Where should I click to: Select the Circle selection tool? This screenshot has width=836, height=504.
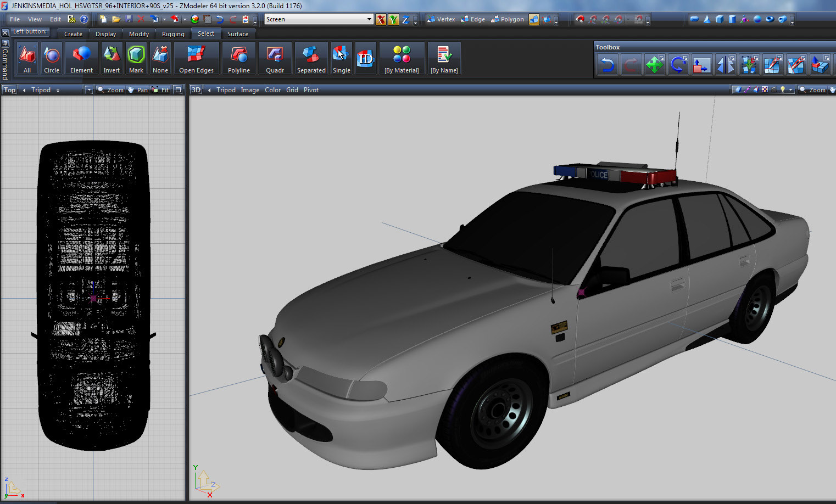pyautogui.click(x=52, y=58)
